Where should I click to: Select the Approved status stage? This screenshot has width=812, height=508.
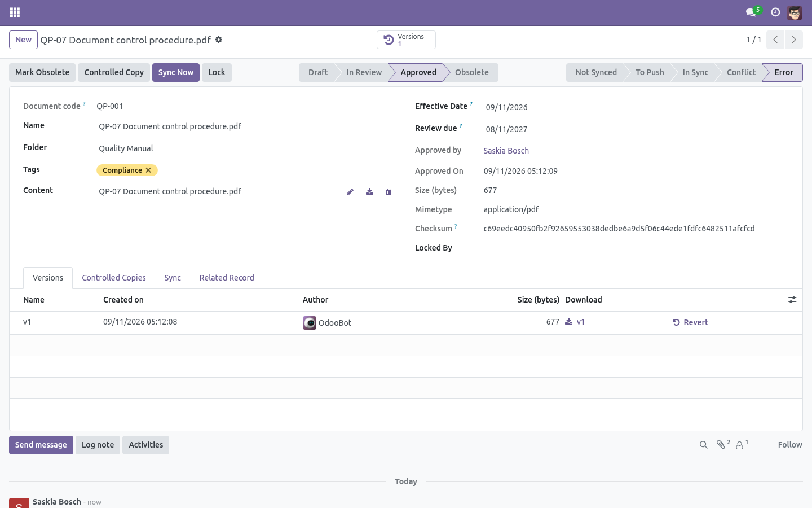coord(418,72)
